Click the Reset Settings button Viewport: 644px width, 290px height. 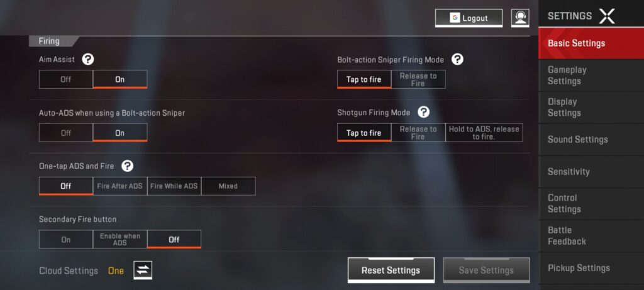[x=391, y=270]
